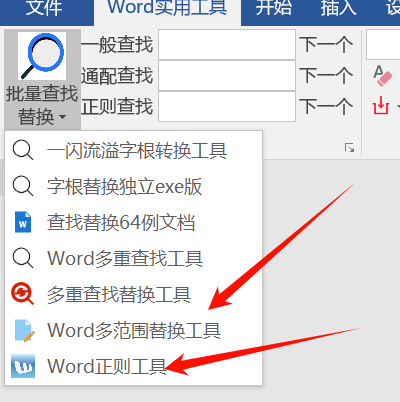Switch to the 文件 tab
Image resolution: width=400 pixels, height=402 pixels.
pos(44,7)
